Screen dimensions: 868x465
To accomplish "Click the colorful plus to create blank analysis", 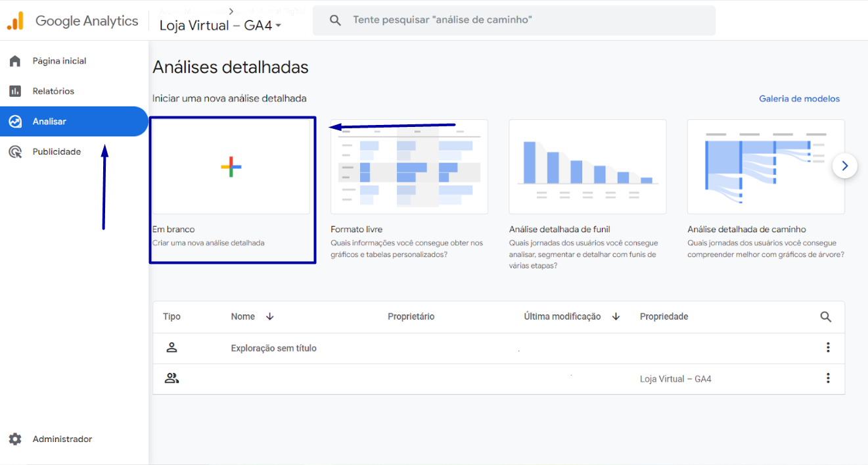I will click(x=231, y=166).
